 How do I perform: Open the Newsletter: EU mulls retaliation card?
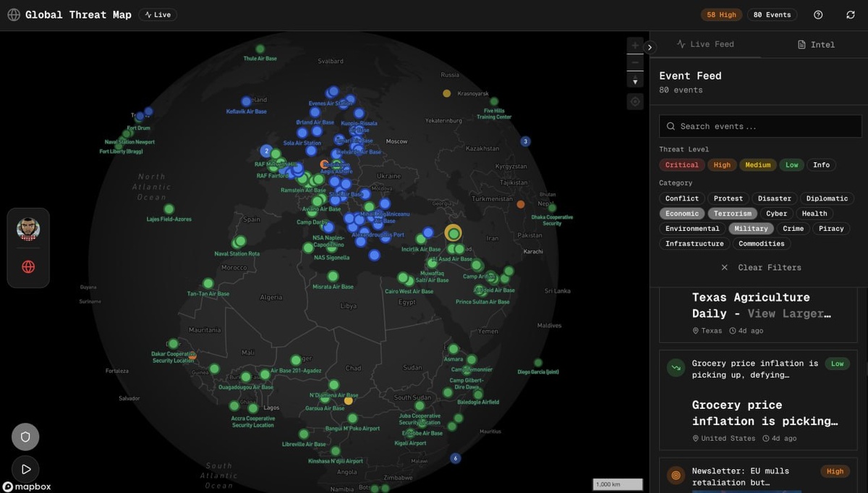point(758,476)
